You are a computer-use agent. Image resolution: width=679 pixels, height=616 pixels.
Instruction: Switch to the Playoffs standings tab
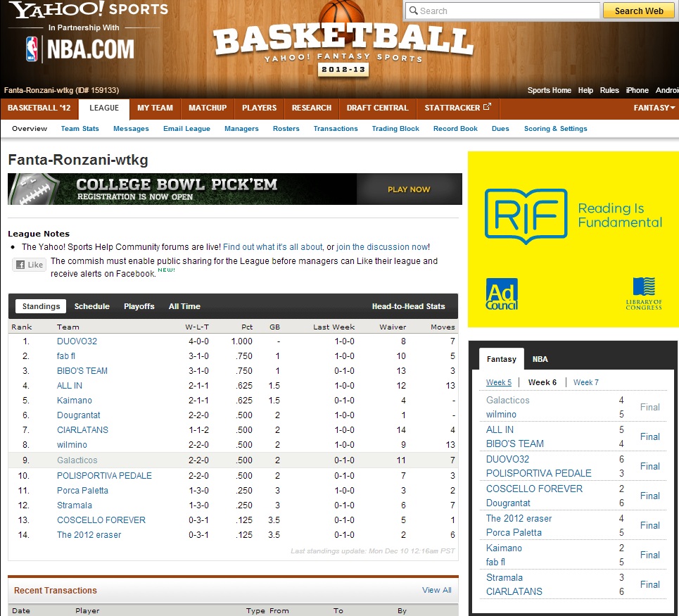point(139,306)
